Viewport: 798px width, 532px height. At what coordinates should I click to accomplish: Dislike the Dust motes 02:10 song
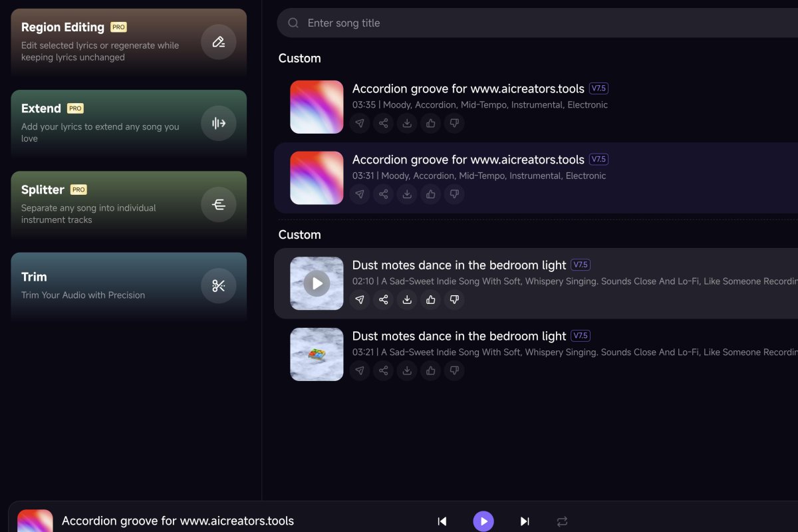click(x=454, y=300)
